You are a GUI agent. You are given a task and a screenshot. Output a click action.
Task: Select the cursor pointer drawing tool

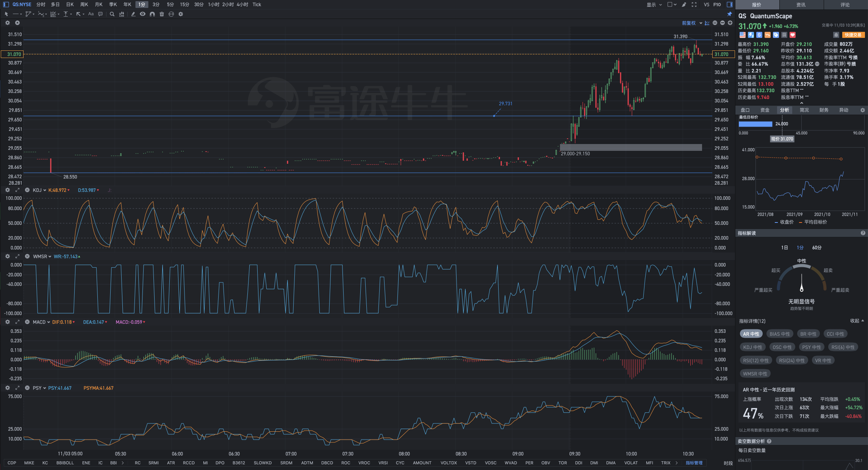[6, 14]
